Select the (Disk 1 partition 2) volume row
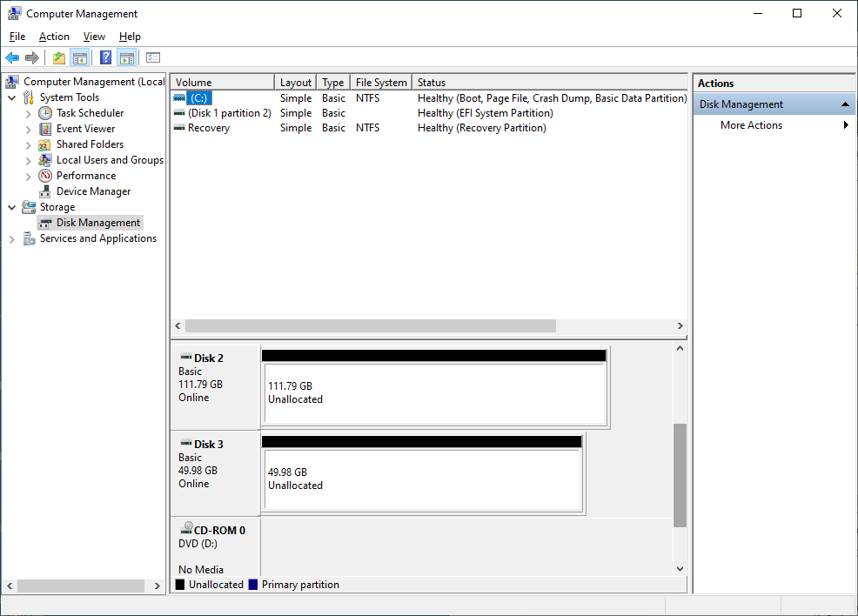This screenshot has height=616, width=858. coord(429,113)
